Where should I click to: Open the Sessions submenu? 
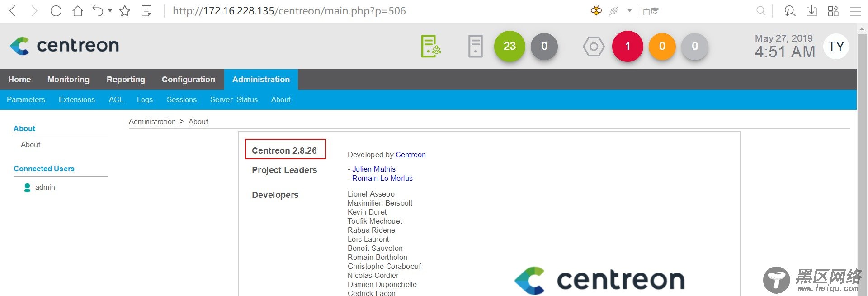click(182, 99)
